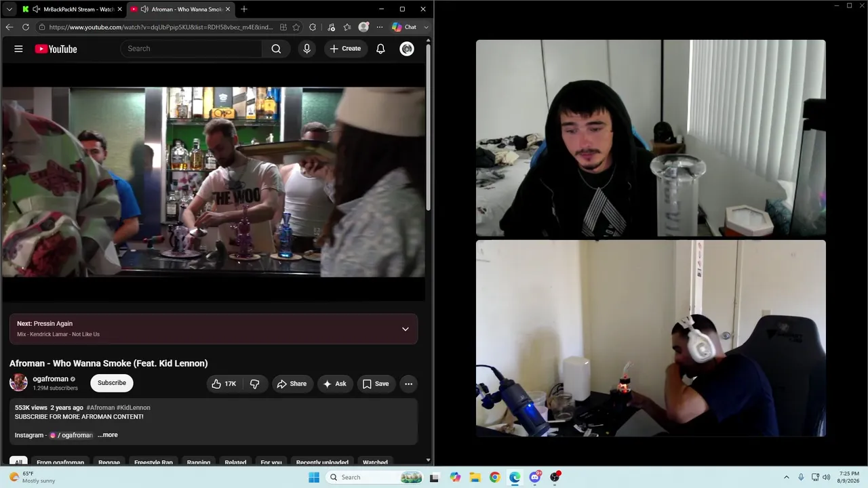Subscribe to the ogafroman channel
Viewport: 868px width, 488px height.
[112, 383]
